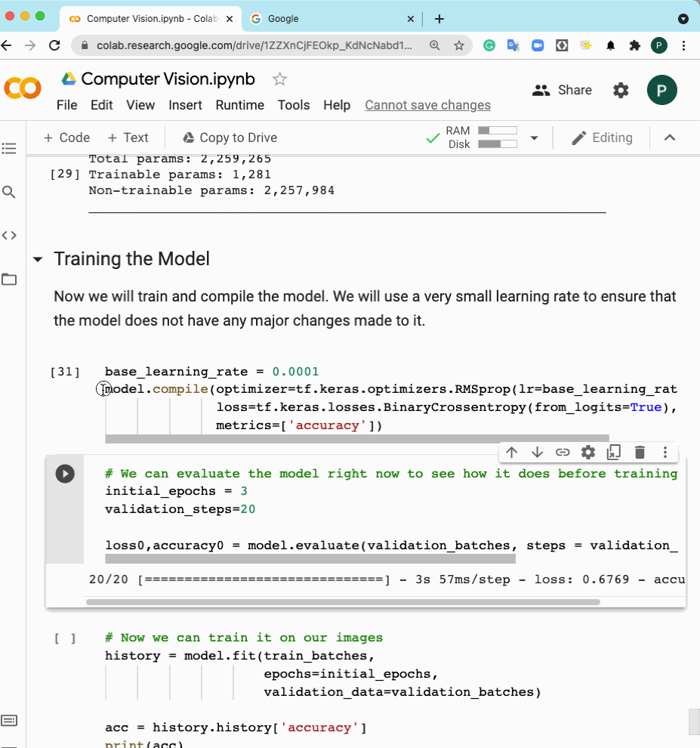Open the Runtime menu
This screenshot has width=700, height=748.
point(240,105)
